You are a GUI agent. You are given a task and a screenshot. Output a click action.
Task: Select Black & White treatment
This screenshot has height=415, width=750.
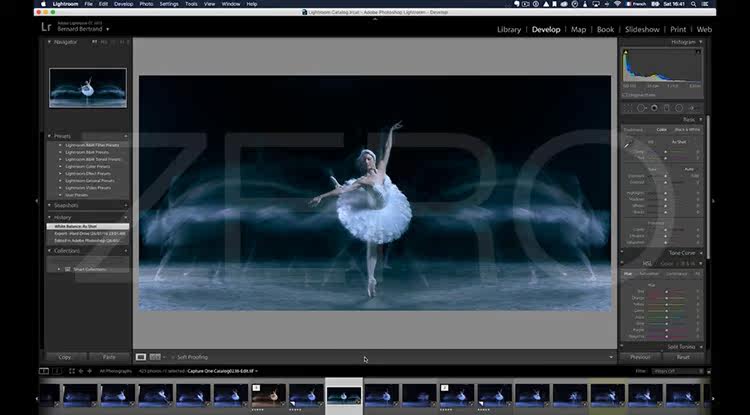coord(687,130)
